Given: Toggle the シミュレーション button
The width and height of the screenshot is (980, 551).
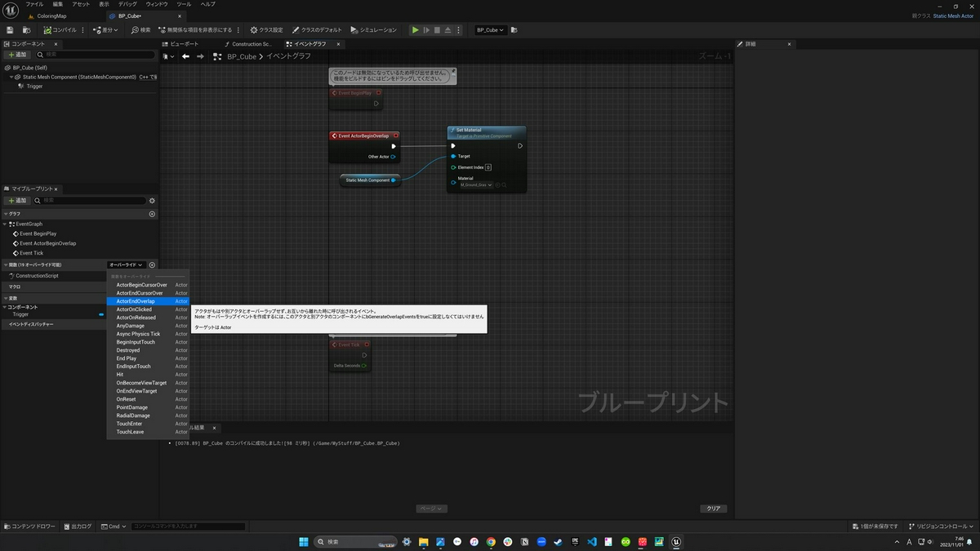Looking at the screenshot, I should click(x=372, y=30).
